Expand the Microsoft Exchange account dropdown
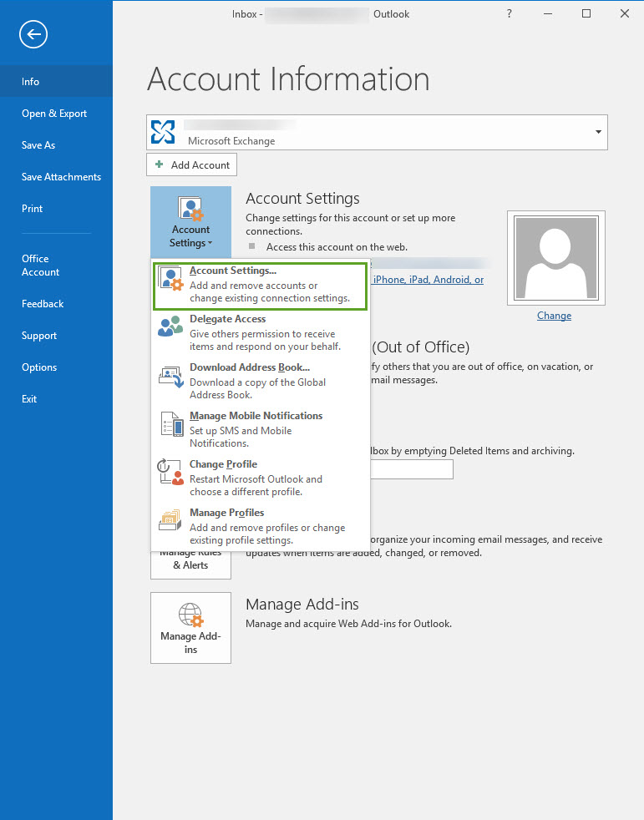644x820 pixels. [598, 132]
